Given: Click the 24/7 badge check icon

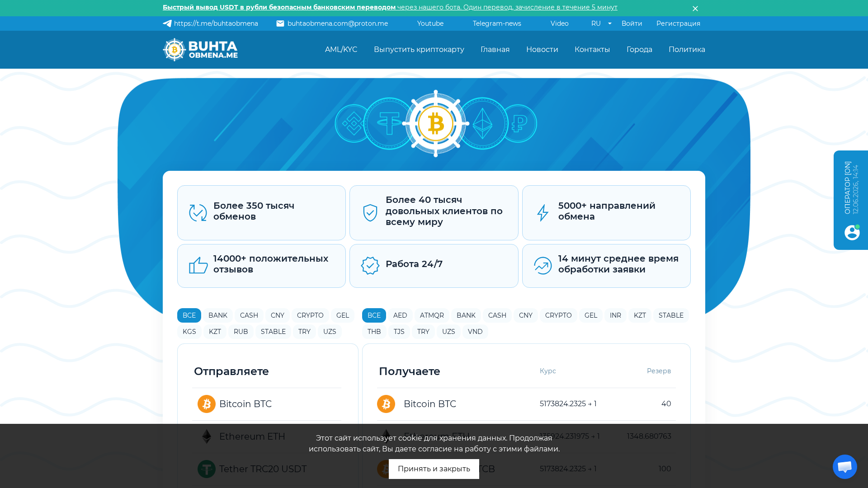Looking at the screenshot, I should coord(370,266).
